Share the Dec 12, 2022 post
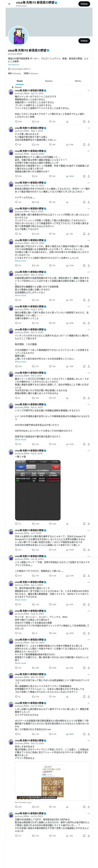Viewport: 98px width, 868px height. 89,202
